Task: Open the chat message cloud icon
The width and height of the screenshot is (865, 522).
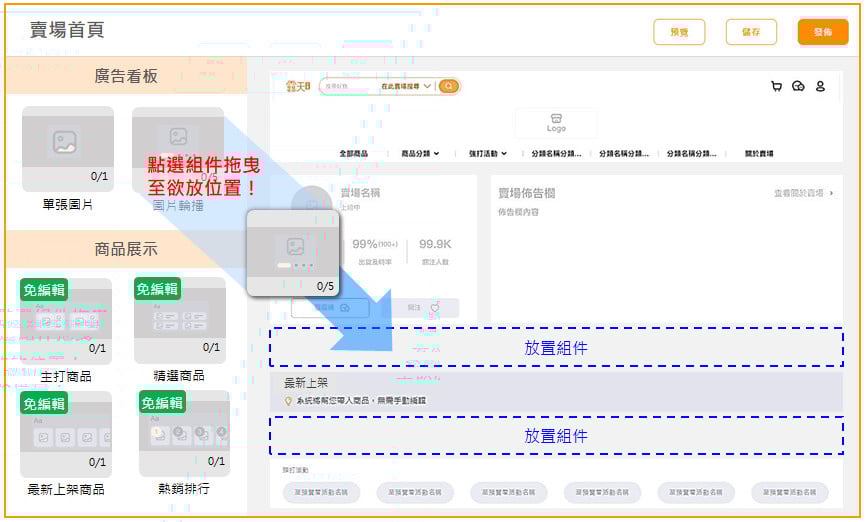Action: pyautogui.click(x=798, y=87)
